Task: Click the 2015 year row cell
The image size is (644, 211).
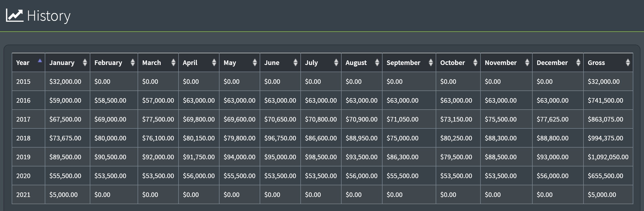Action: pyautogui.click(x=23, y=82)
